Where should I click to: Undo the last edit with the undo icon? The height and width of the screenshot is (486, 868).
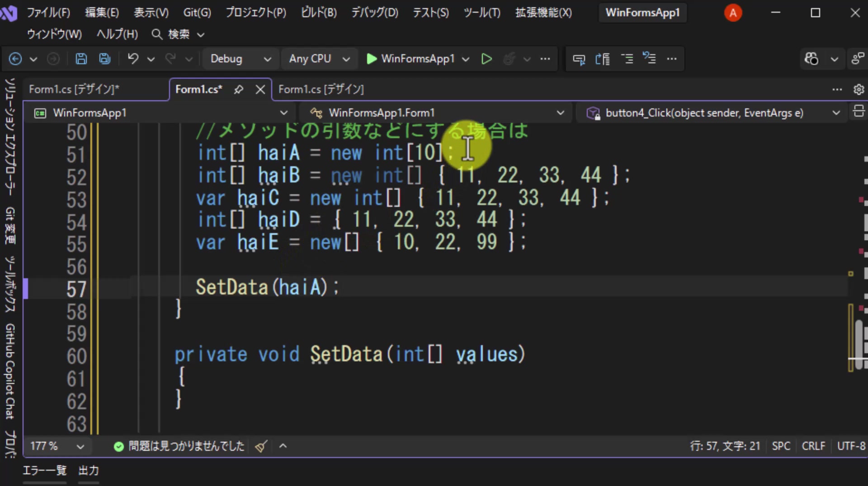point(133,59)
